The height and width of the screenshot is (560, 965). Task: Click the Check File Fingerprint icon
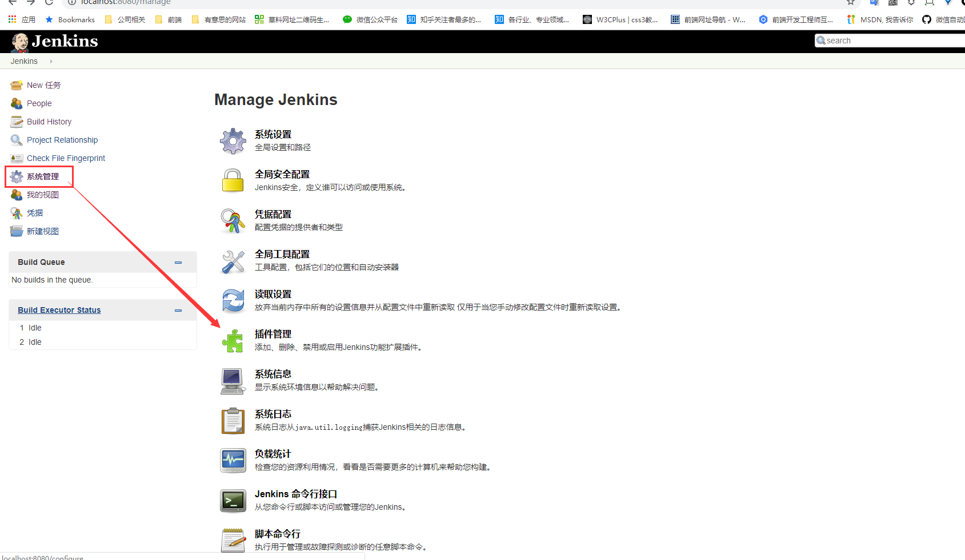[x=17, y=158]
